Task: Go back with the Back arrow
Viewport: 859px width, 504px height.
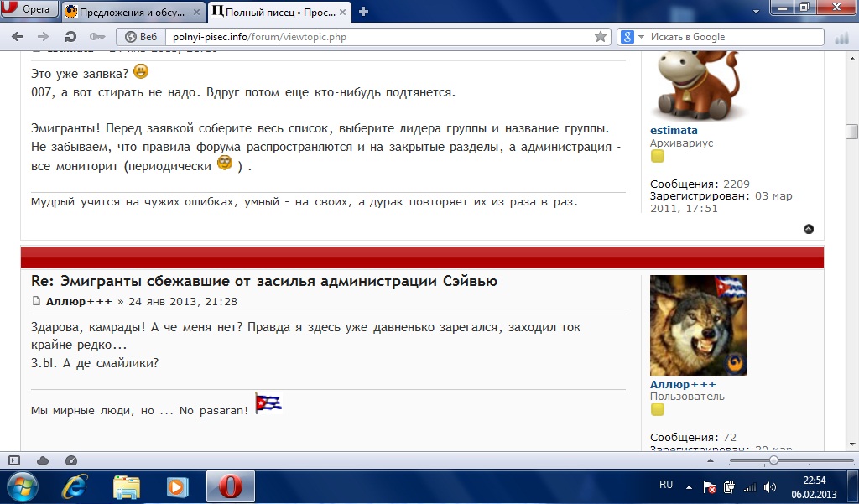Action: pos(18,37)
